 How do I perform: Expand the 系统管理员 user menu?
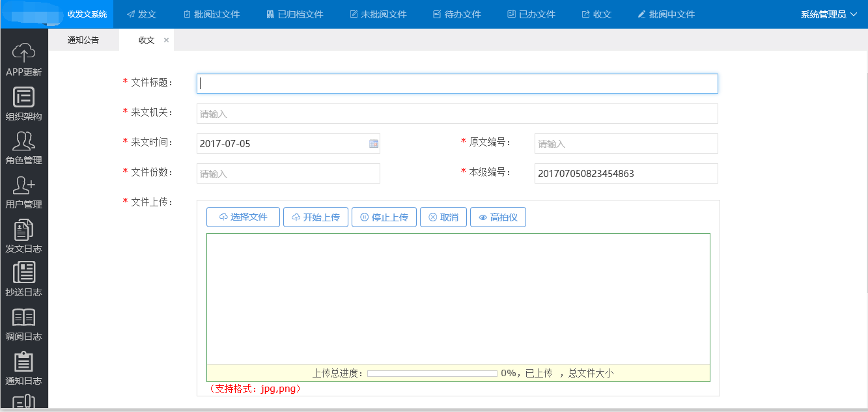pos(828,14)
